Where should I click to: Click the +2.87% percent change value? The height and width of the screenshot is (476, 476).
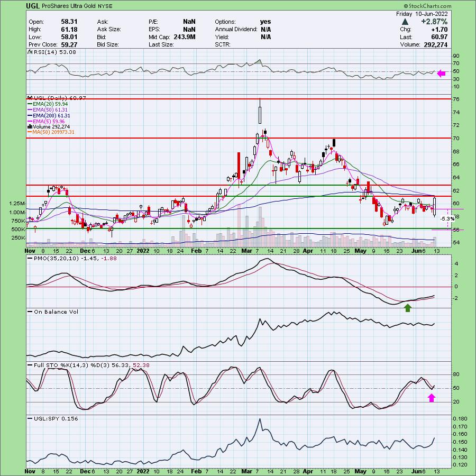point(434,22)
